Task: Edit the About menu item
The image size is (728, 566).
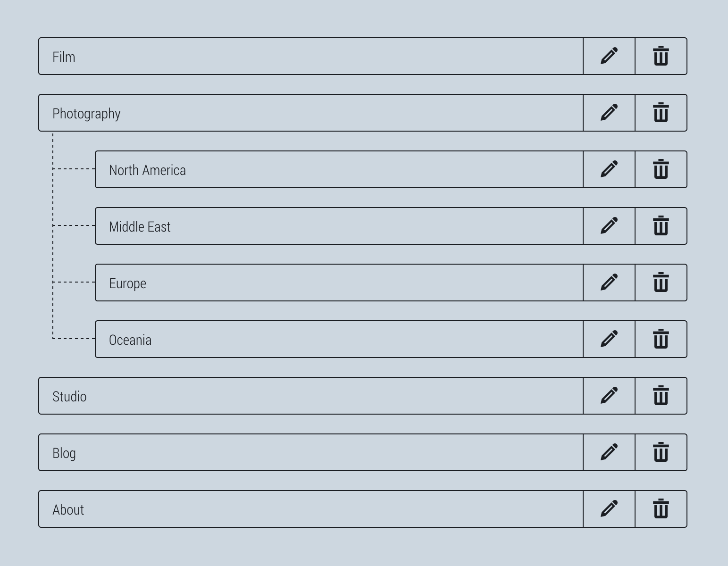Action: tap(609, 509)
